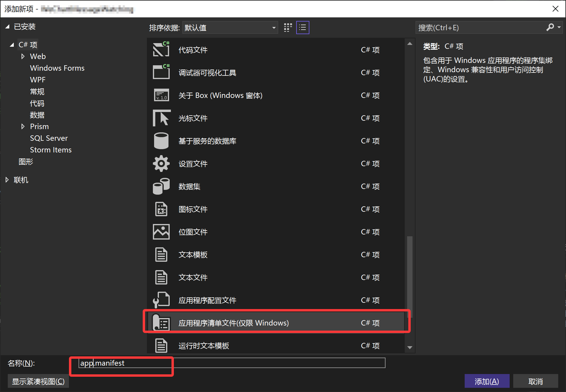566x392 pixels.
Task: Select the 图标文件 icon
Action: pos(161,209)
